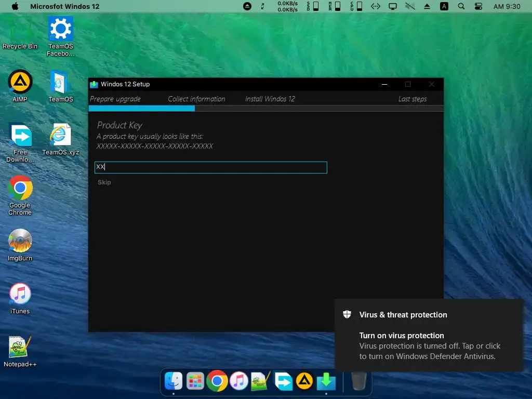Open the TeamOS.xyz desktop shortcut
This screenshot has height=399, width=532.
click(x=60, y=139)
